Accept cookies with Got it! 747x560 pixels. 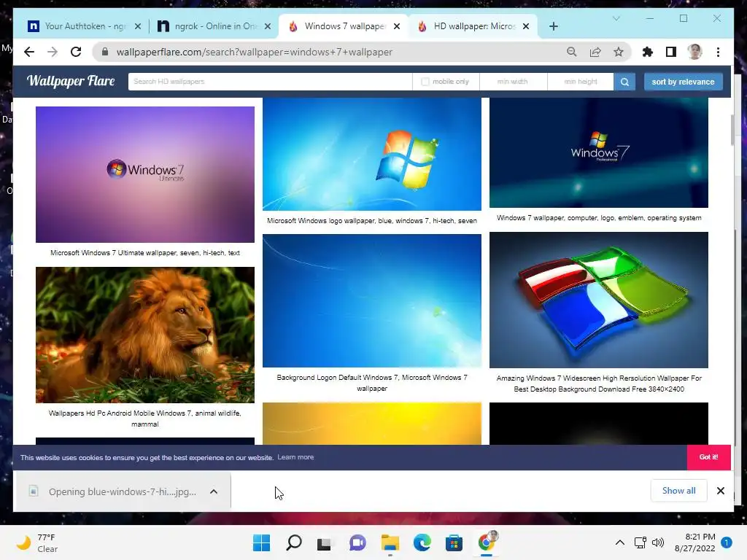point(708,457)
